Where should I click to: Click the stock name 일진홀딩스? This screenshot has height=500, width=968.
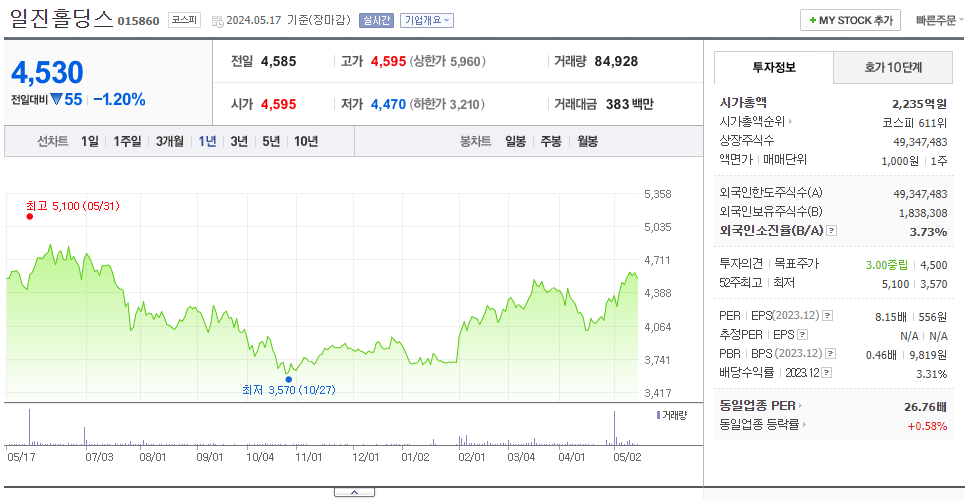pyautogui.click(x=62, y=19)
